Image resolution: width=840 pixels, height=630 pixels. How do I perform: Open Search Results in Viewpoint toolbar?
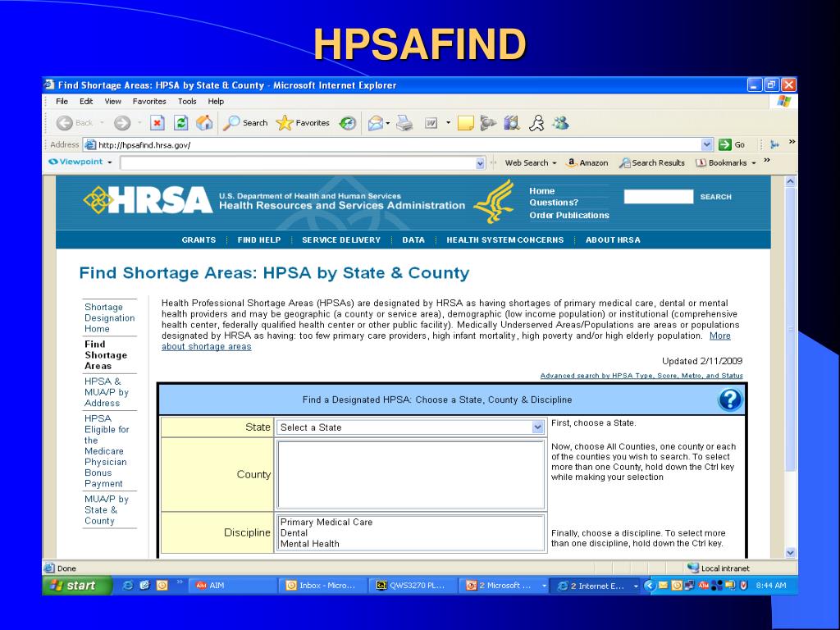coord(652,163)
